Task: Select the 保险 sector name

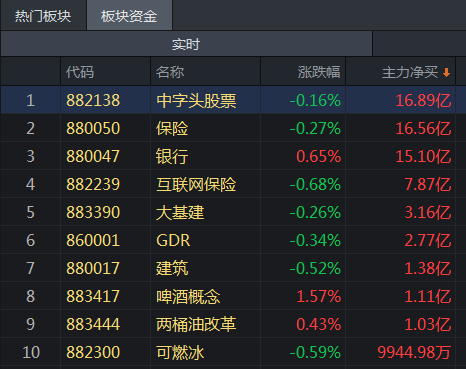Action: 172,128
